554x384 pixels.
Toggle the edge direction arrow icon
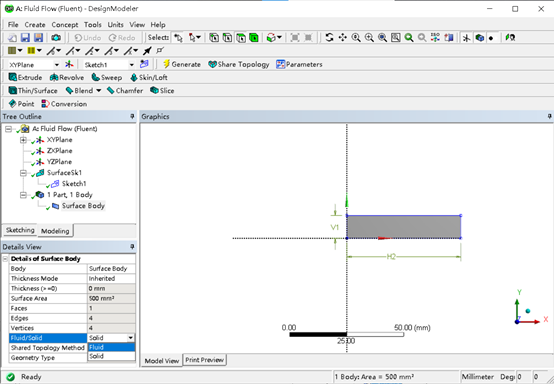pos(147,51)
